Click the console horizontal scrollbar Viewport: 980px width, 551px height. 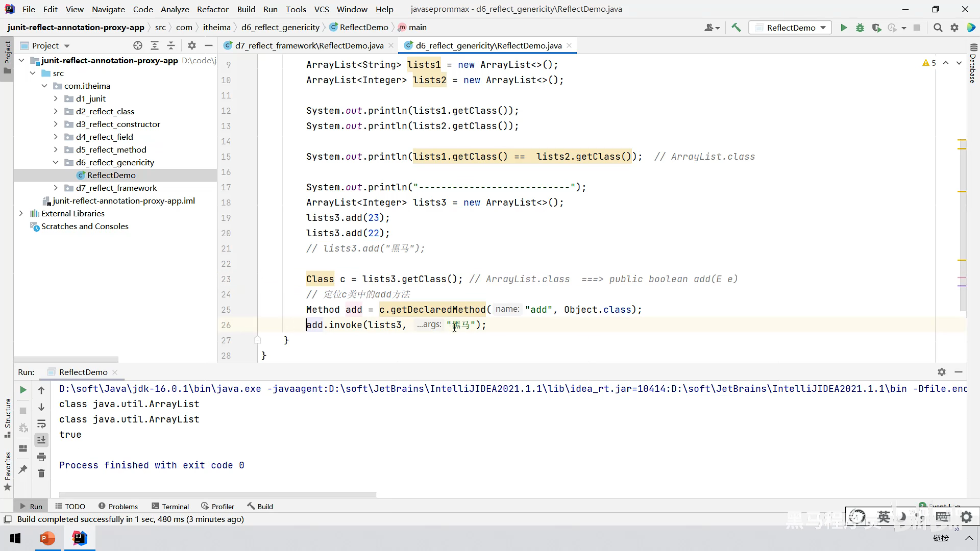point(218,494)
